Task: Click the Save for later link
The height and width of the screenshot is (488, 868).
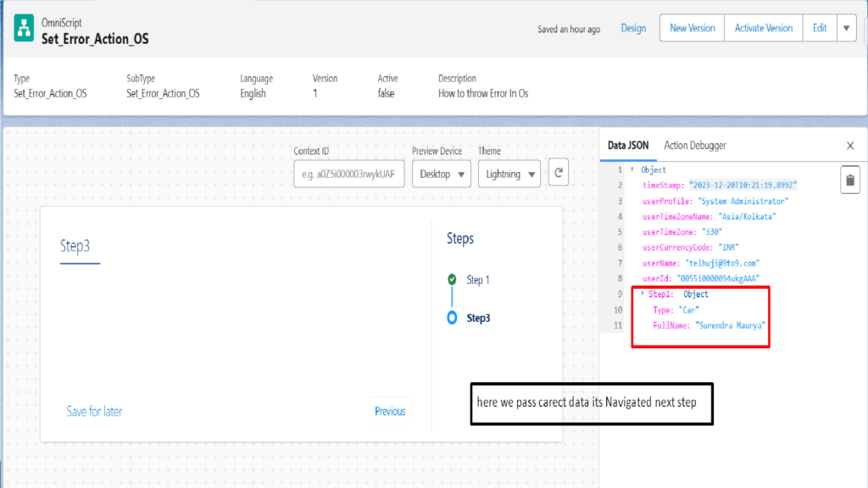Action: click(94, 412)
